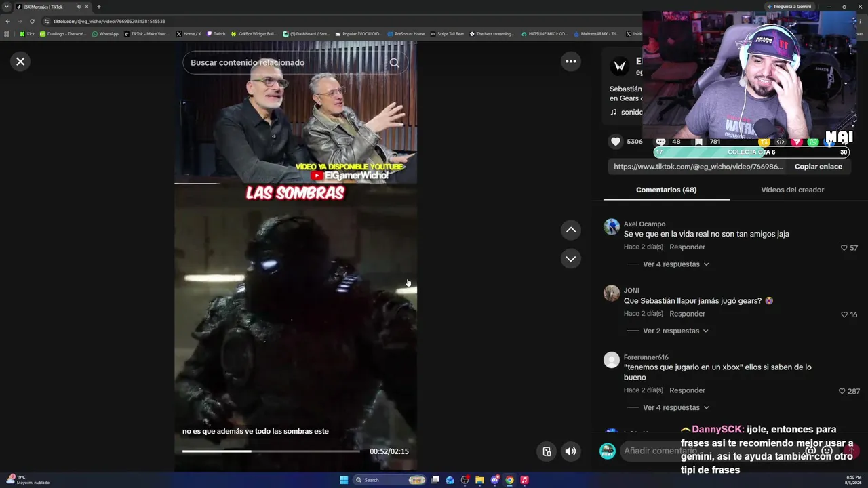Go to the previous video arrow
The image size is (868, 488).
point(571,230)
